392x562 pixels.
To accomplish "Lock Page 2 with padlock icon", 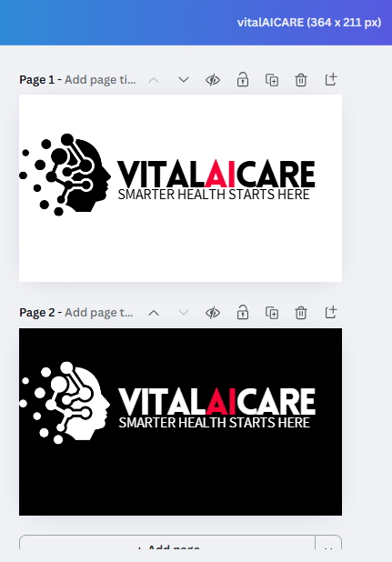I will click(x=243, y=312).
